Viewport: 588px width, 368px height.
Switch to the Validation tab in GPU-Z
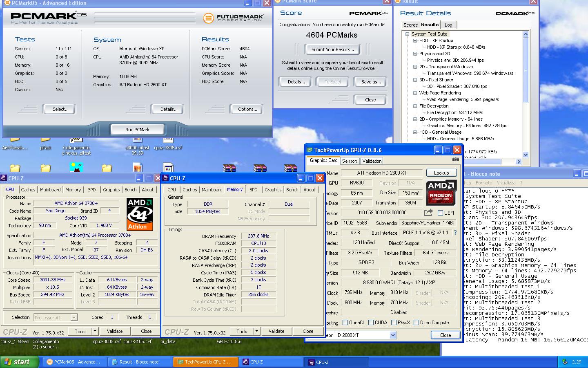[372, 161]
